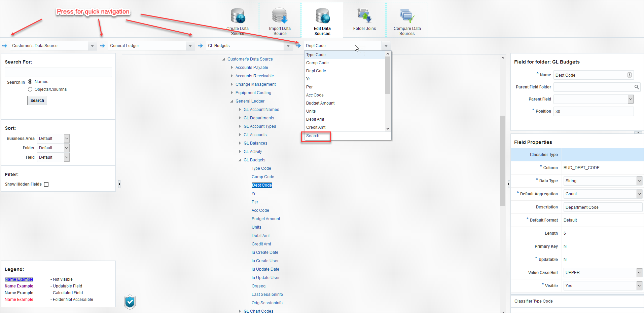This screenshot has width=644, height=313.
Task: Expand the Accounts Receivable tree node
Action: (231, 76)
